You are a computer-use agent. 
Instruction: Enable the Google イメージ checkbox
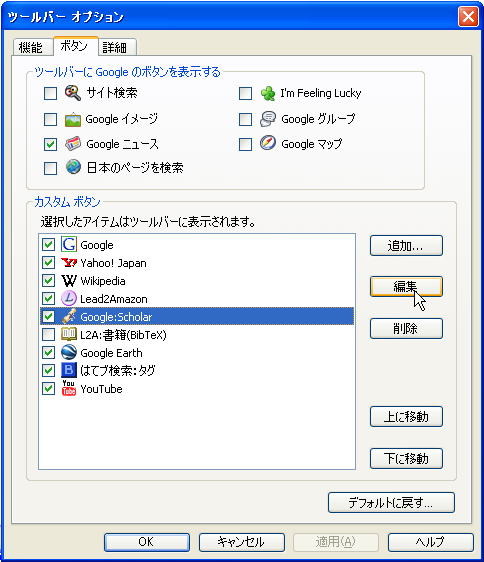tap(50, 119)
